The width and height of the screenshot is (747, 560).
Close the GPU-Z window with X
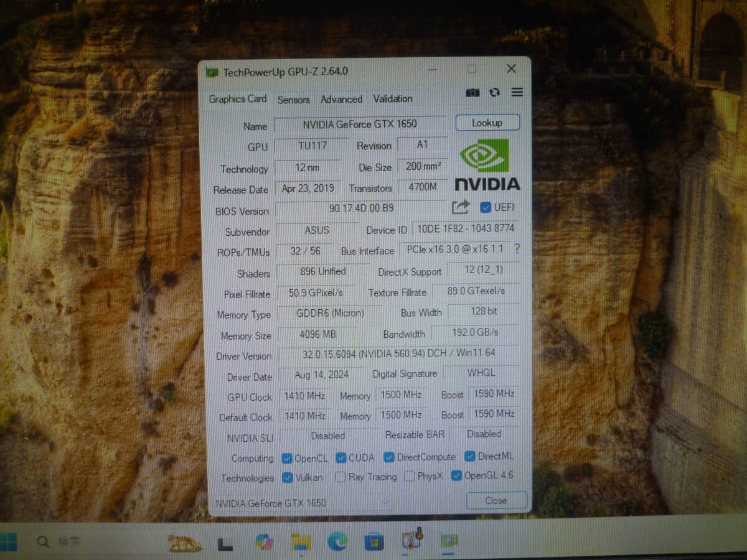point(511,69)
